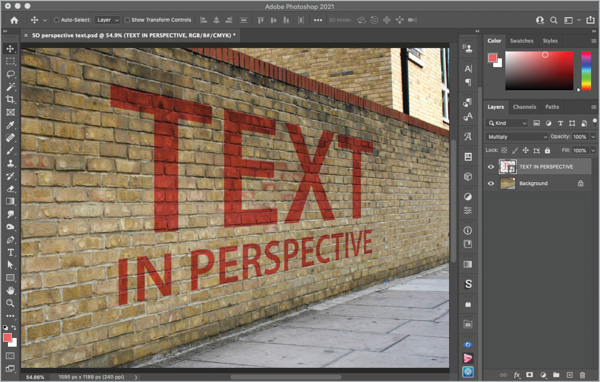Select the Move tool in the toolbox
Viewport: 600px width, 382px height.
[10, 49]
